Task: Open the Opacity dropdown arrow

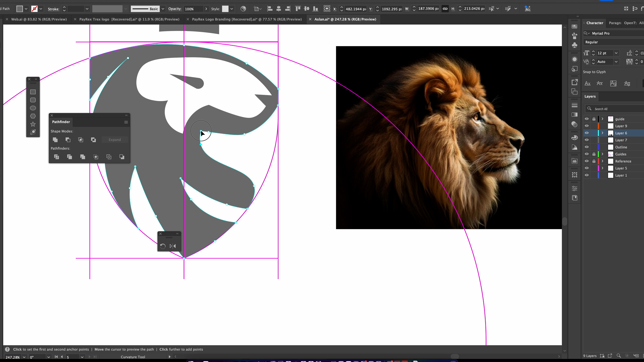Action: coord(206,9)
